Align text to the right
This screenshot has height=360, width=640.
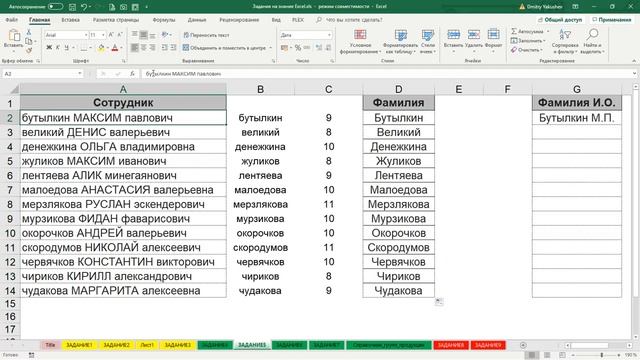(153, 48)
